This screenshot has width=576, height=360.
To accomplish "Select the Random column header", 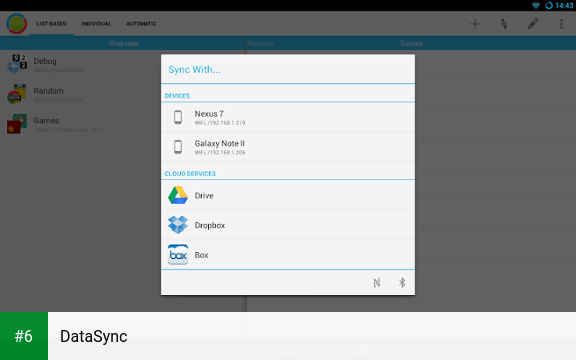I will coord(260,43).
